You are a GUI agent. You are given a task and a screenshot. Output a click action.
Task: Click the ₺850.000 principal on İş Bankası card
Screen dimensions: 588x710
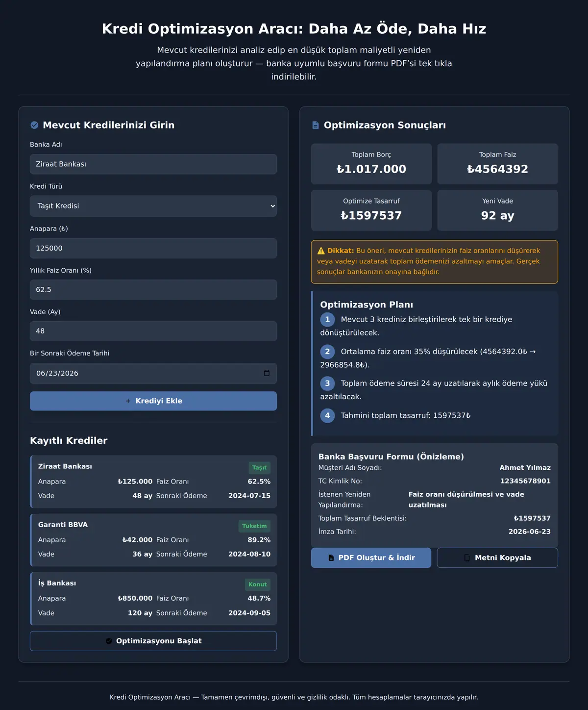(x=135, y=598)
